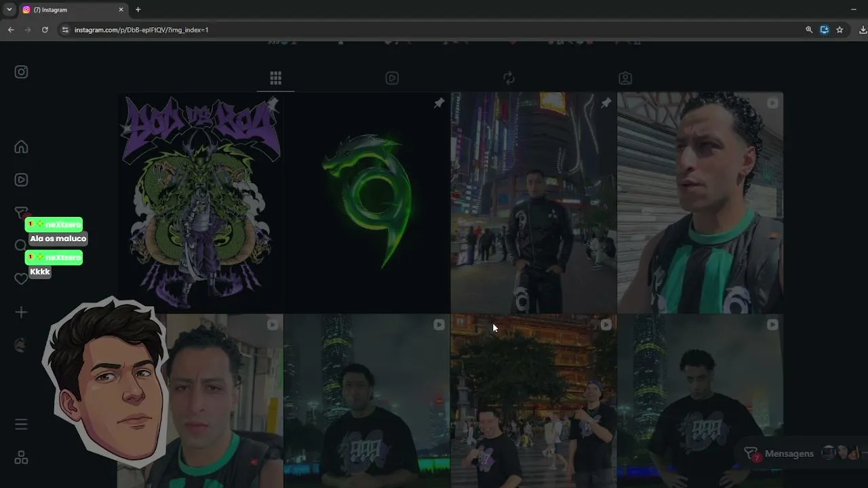The image size is (868, 488).
Task: Click the Instagram logo in the sidebar
Action: pyautogui.click(x=22, y=72)
